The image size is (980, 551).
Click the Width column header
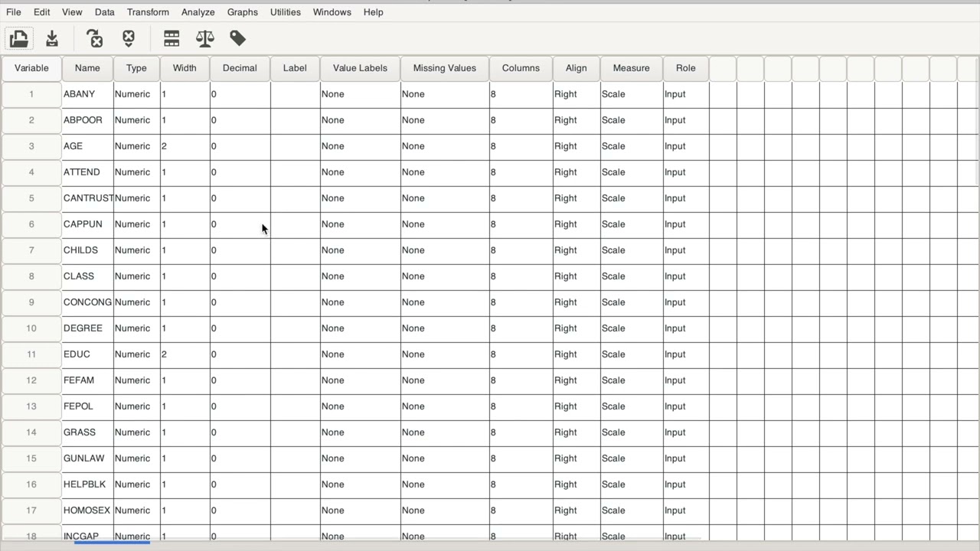pos(185,68)
